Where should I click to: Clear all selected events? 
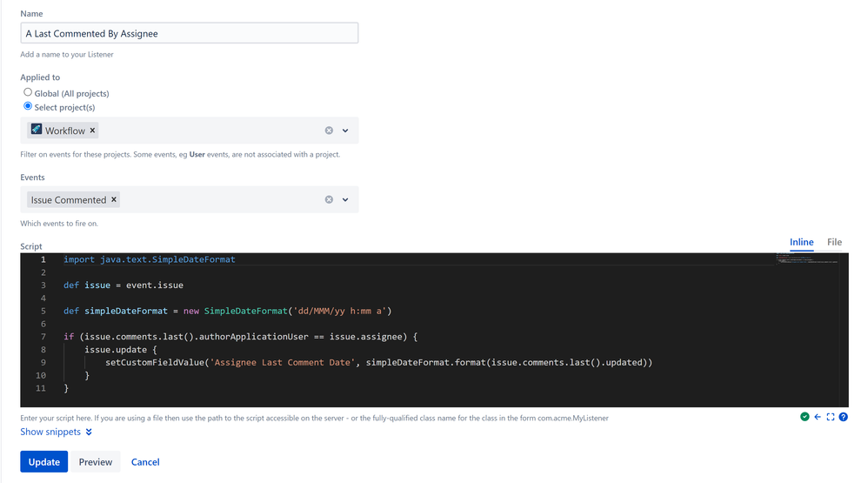pos(329,199)
